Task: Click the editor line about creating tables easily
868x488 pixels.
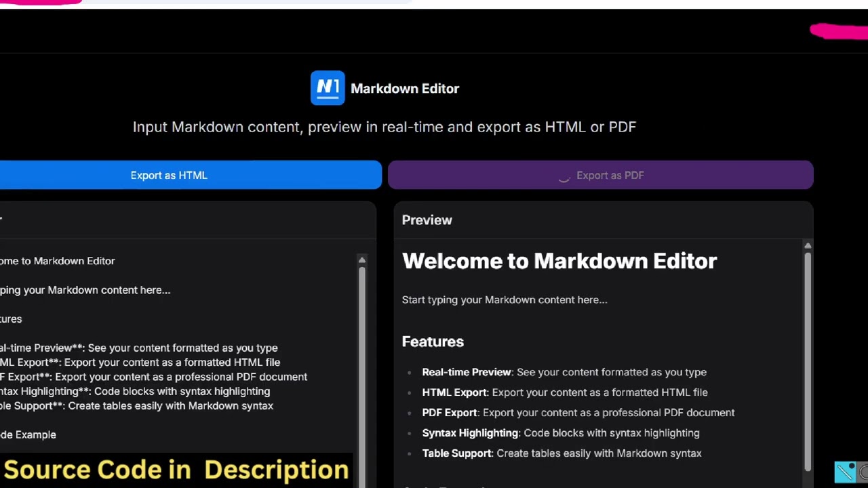Action: (x=136, y=406)
